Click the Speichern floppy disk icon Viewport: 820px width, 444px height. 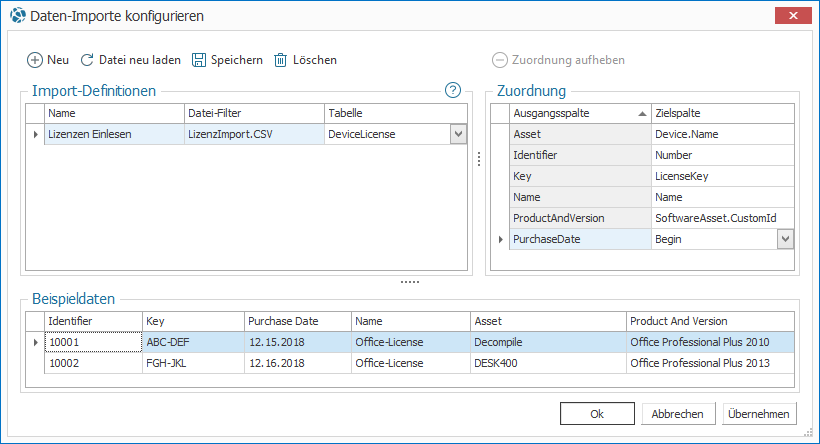tap(198, 60)
